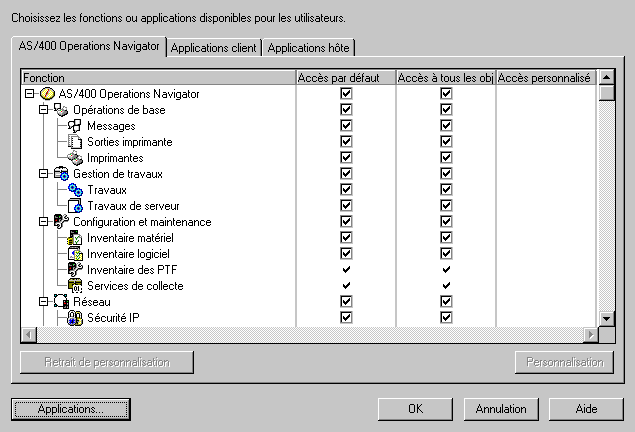Image resolution: width=635 pixels, height=432 pixels.
Task: Toggle Accès à tous les objets for Services de collecte
Action: (446, 285)
